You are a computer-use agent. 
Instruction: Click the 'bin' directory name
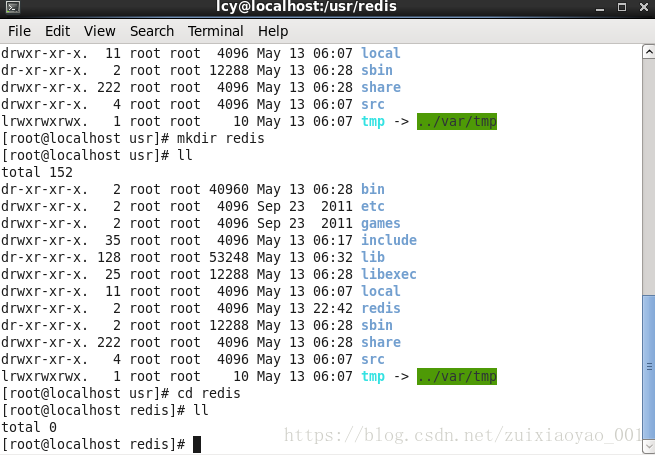pyautogui.click(x=373, y=189)
